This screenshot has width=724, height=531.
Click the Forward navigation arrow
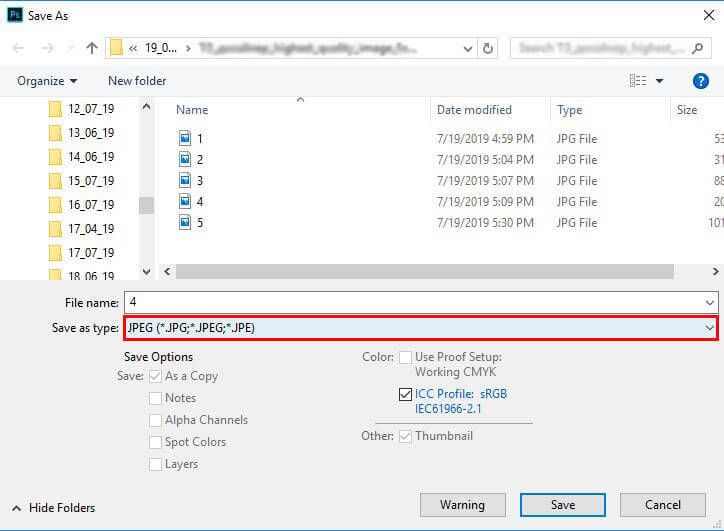[47, 48]
